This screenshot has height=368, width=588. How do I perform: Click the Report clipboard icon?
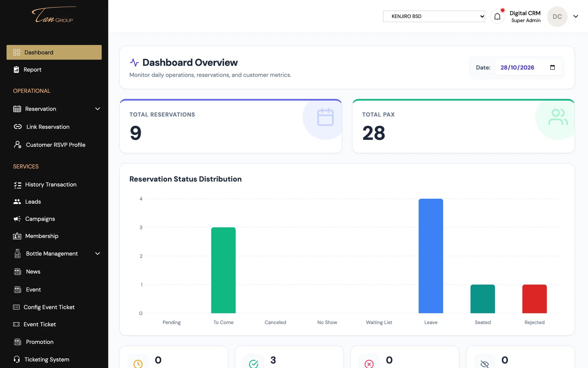[x=16, y=69]
